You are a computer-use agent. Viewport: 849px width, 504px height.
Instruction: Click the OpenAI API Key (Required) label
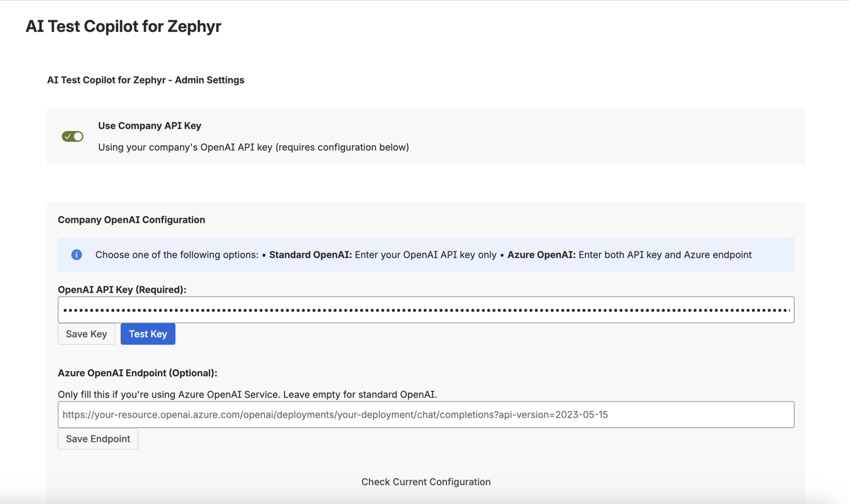(122, 290)
